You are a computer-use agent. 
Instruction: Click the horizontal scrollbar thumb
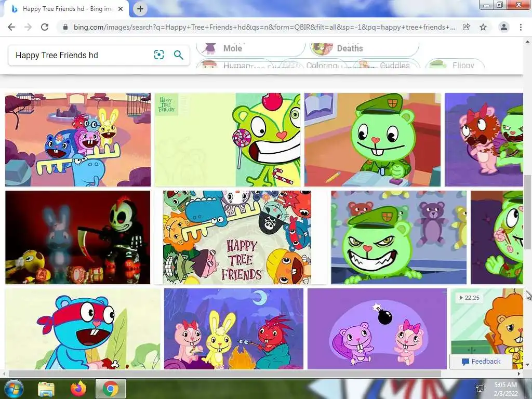tap(224, 374)
